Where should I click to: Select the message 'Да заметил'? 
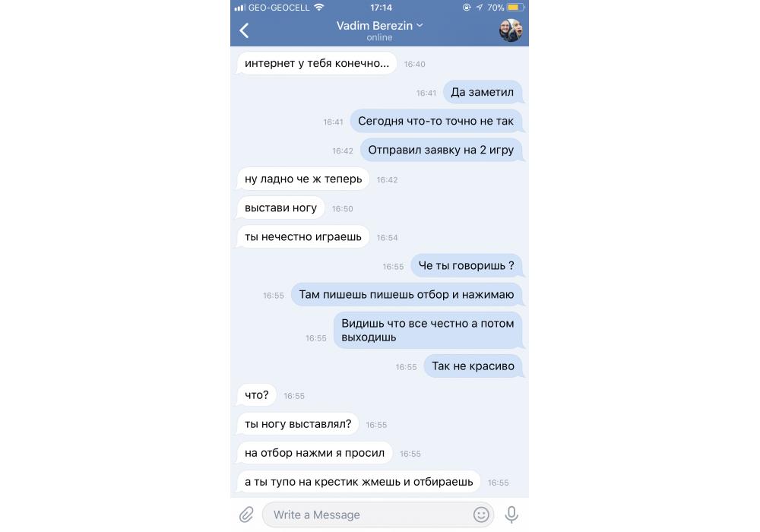pos(483,92)
